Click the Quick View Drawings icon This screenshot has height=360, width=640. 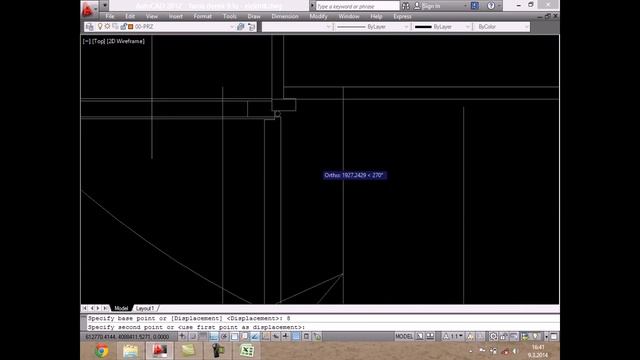430,336
